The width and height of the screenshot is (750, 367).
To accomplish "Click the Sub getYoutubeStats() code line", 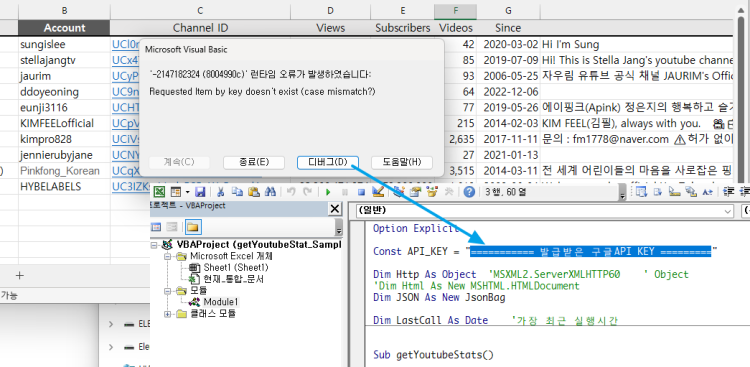I will point(433,355).
